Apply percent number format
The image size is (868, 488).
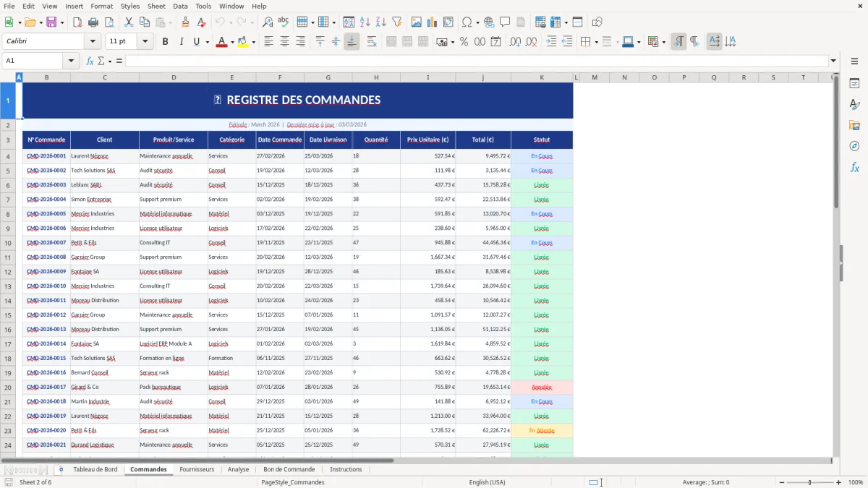tap(463, 41)
